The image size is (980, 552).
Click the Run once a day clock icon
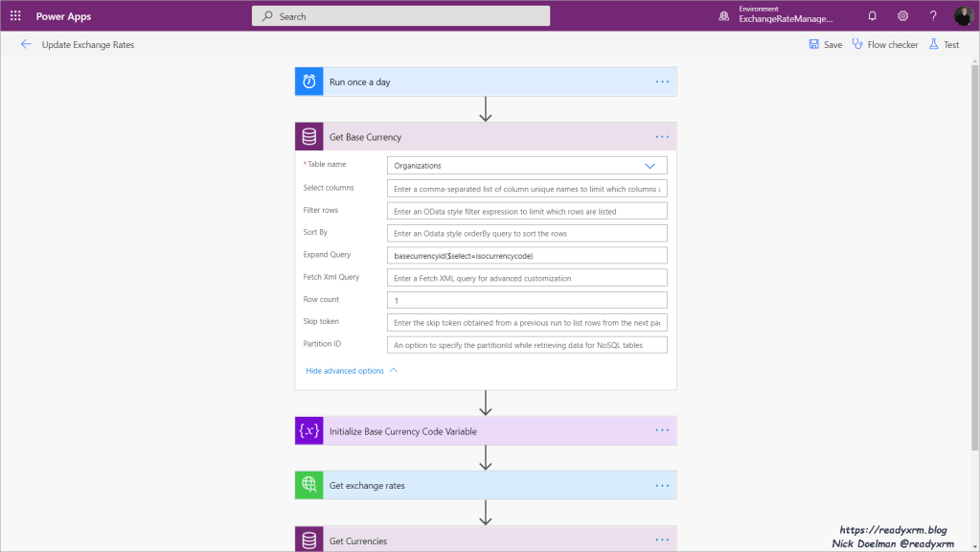(x=309, y=82)
